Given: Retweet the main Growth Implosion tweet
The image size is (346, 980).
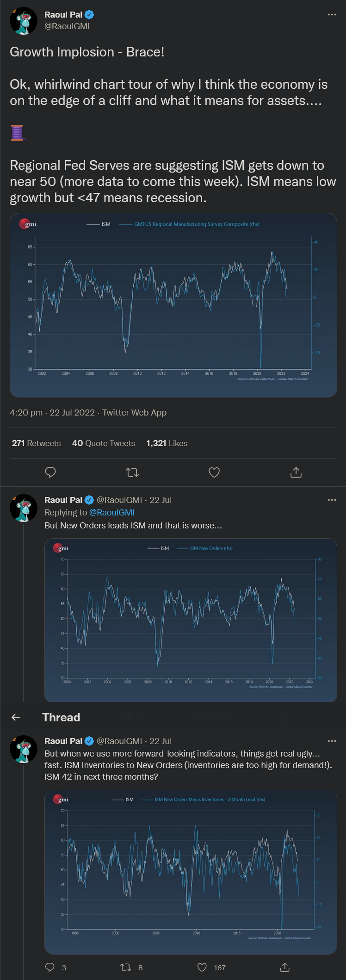Looking at the screenshot, I should tap(132, 472).
